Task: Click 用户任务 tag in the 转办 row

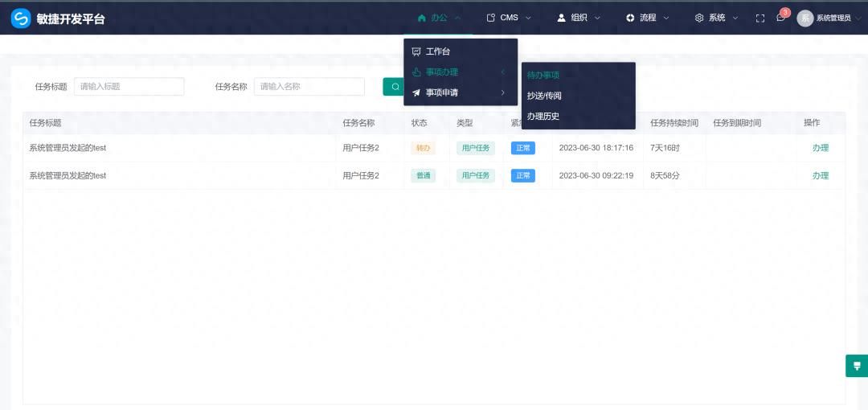Action: 476,149
